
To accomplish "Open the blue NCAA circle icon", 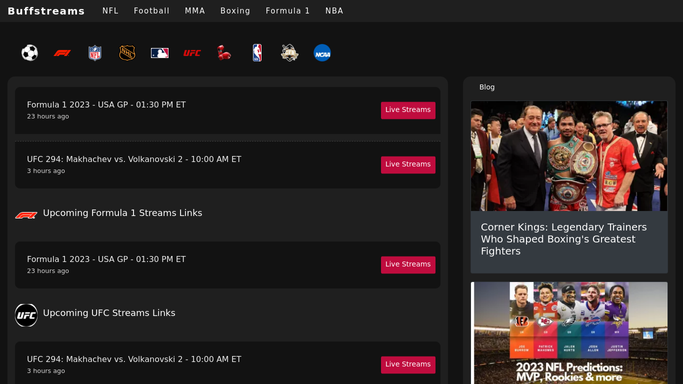I will 322,53.
